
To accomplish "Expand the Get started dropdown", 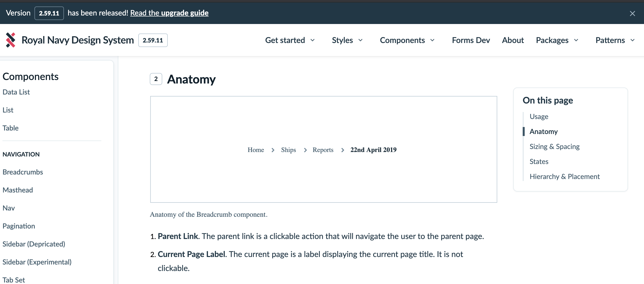I will click(290, 40).
